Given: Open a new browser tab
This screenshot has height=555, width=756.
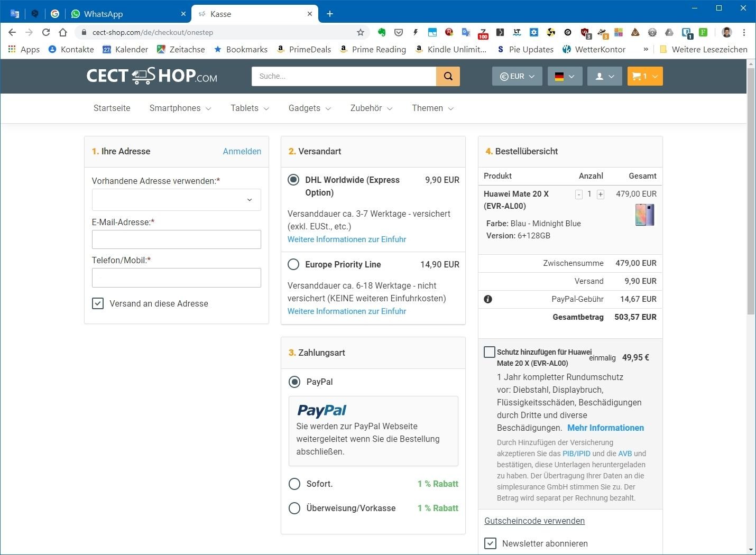Looking at the screenshot, I should pos(330,14).
